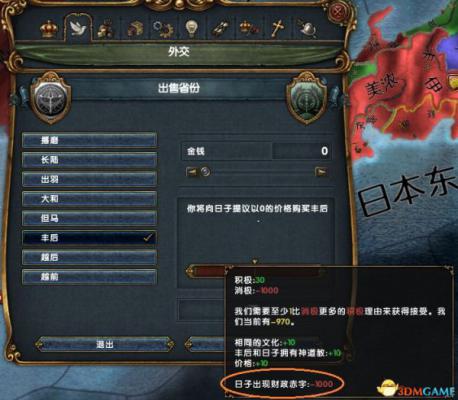Select the 大和 province in list
The image size is (458, 400).
click(89, 199)
